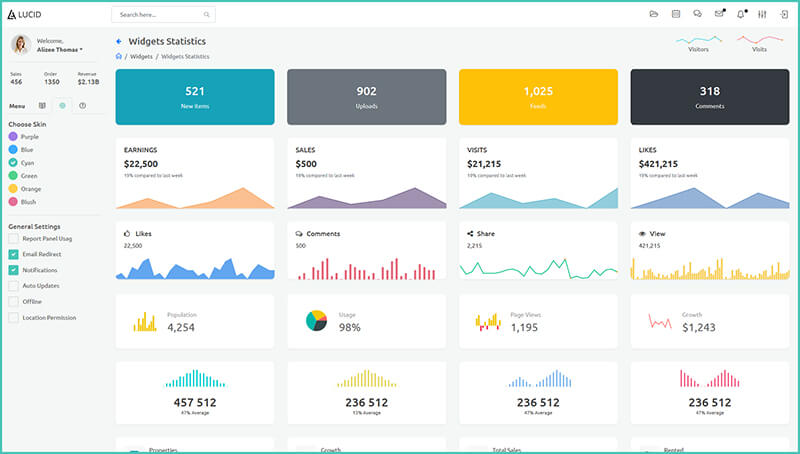Select the Purple skin color
The image size is (800, 454).
tap(13, 137)
